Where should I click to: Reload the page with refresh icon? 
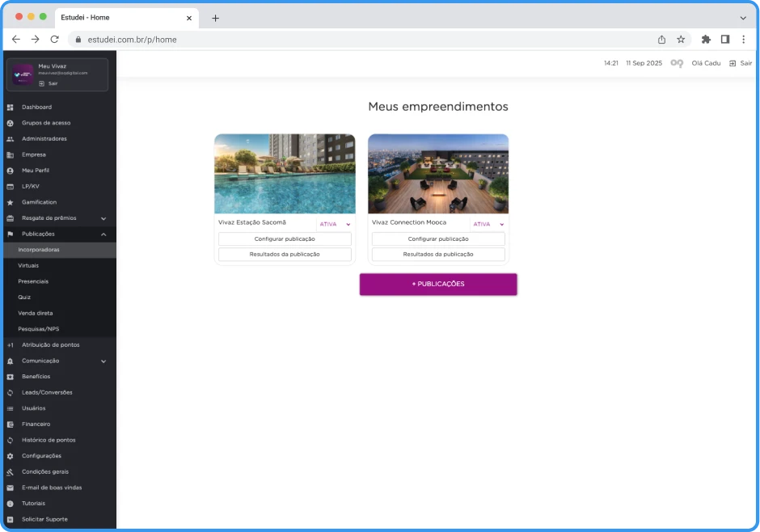55,39
